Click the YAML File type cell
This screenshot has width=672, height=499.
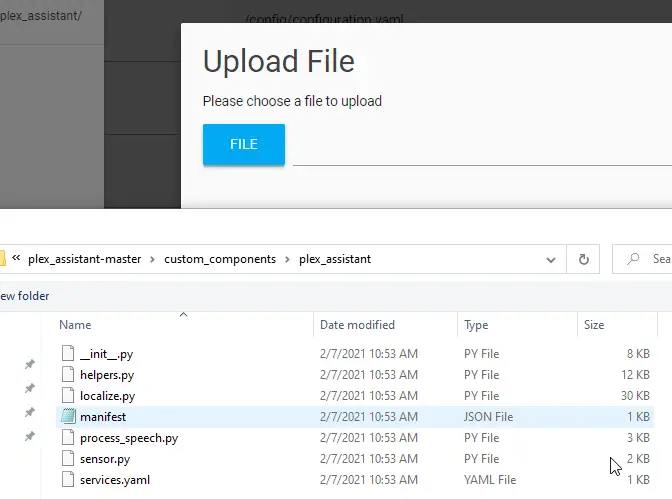(490, 480)
